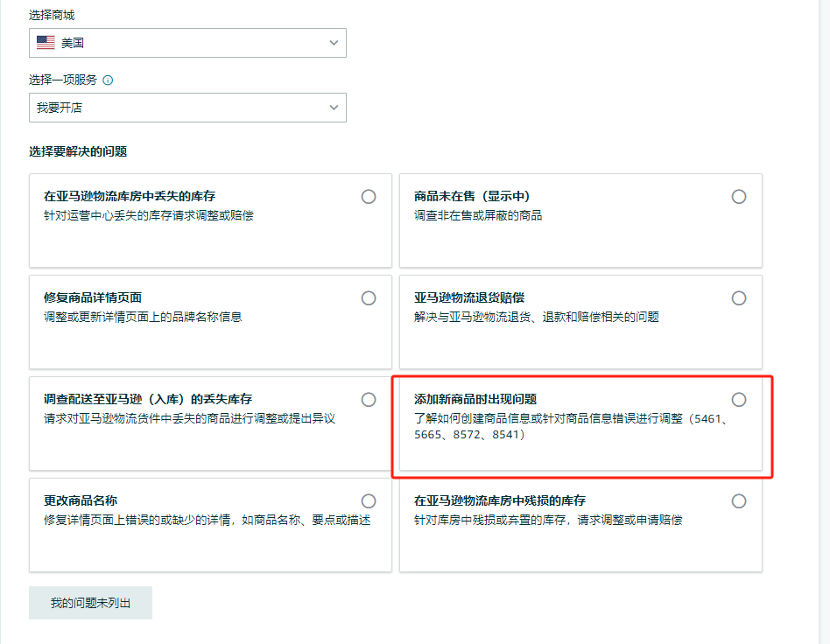This screenshot has width=830, height=644.
Task: Select radio for 更改商品名称
Action: (369, 500)
